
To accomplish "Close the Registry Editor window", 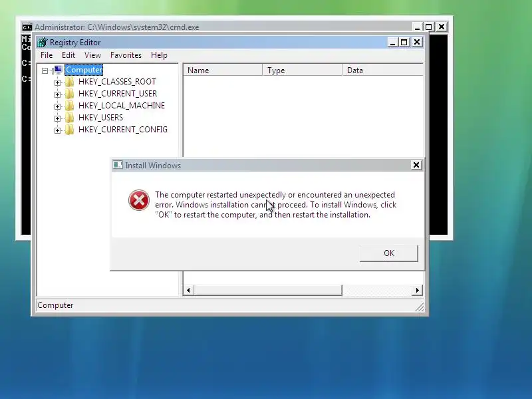I will (x=417, y=42).
